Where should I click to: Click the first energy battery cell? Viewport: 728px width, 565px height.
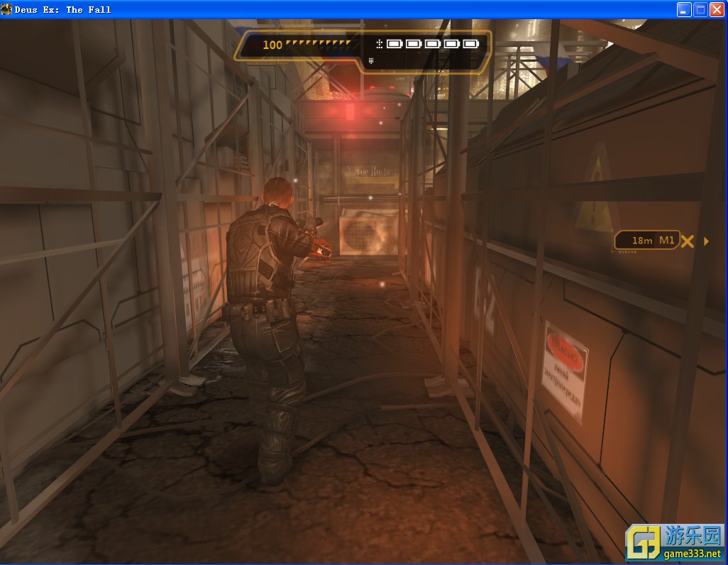click(395, 44)
